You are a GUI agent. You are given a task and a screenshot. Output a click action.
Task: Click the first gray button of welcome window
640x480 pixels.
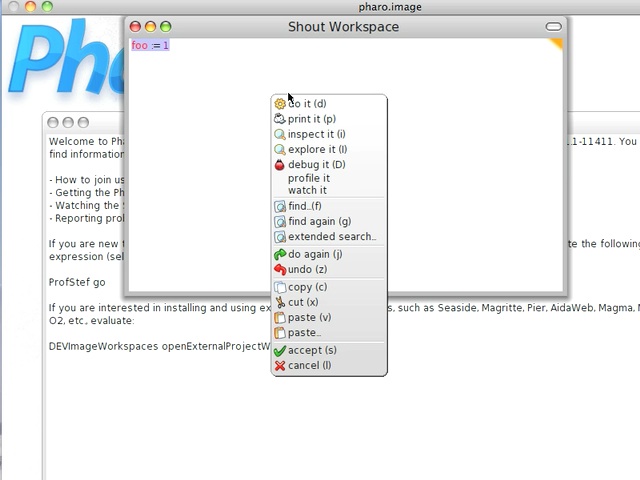pyautogui.click(x=53, y=122)
